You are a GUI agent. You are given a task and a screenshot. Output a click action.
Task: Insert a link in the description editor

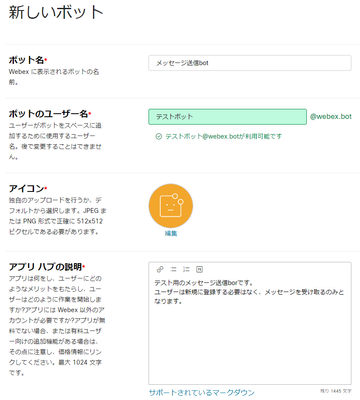click(160, 269)
